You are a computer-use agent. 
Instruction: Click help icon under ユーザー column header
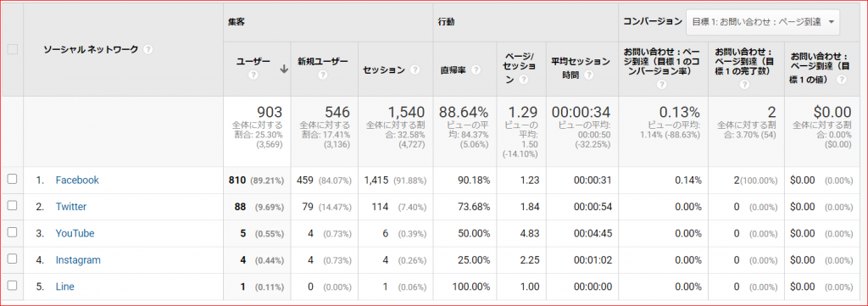point(253,75)
